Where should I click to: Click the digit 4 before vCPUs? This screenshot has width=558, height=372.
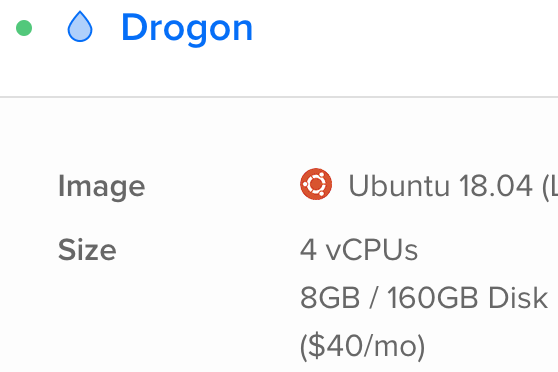pyautogui.click(x=308, y=250)
